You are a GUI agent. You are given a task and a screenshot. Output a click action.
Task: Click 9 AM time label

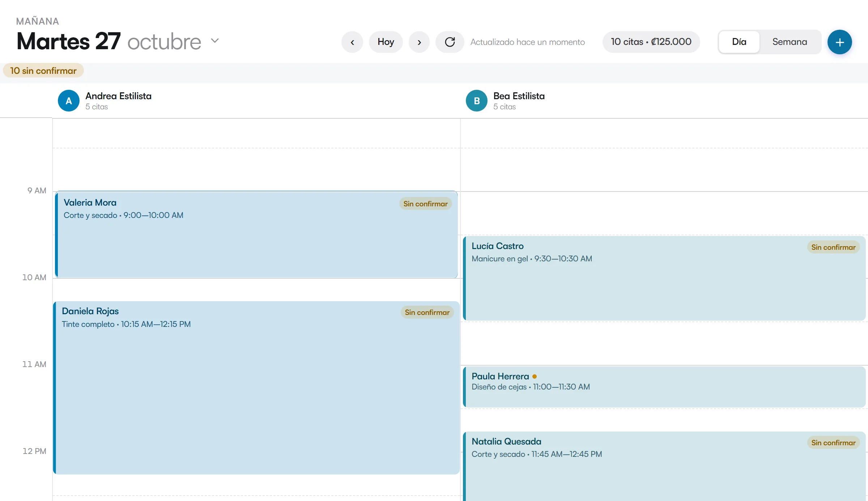coord(37,190)
